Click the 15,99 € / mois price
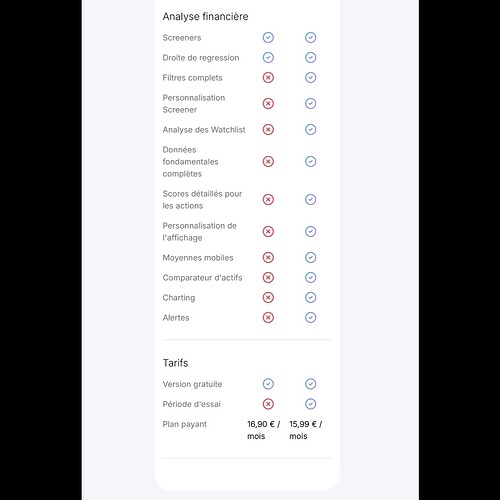Viewport: 500px width, 500px height. coord(305,430)
